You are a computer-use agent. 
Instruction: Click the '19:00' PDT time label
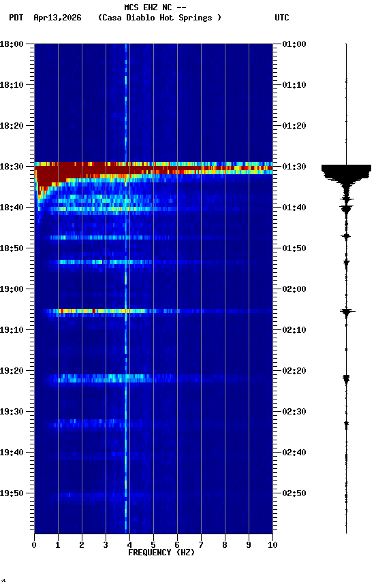pos(12,289)
